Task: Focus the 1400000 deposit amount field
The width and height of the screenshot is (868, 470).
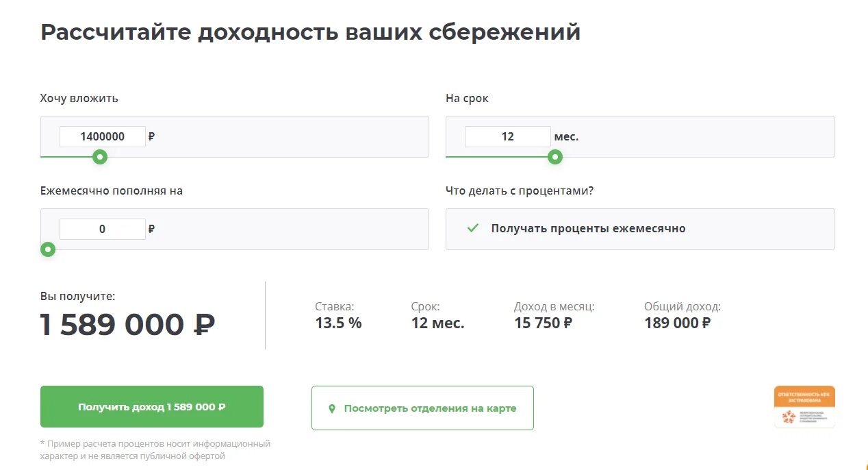Action: pos(103,136)
